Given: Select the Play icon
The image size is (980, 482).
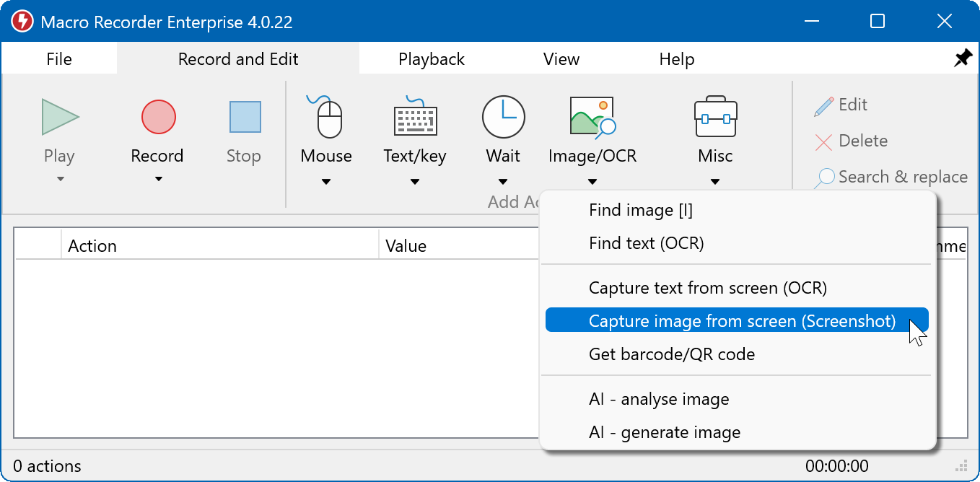Looking at the screenshot, I should [59, 117].
